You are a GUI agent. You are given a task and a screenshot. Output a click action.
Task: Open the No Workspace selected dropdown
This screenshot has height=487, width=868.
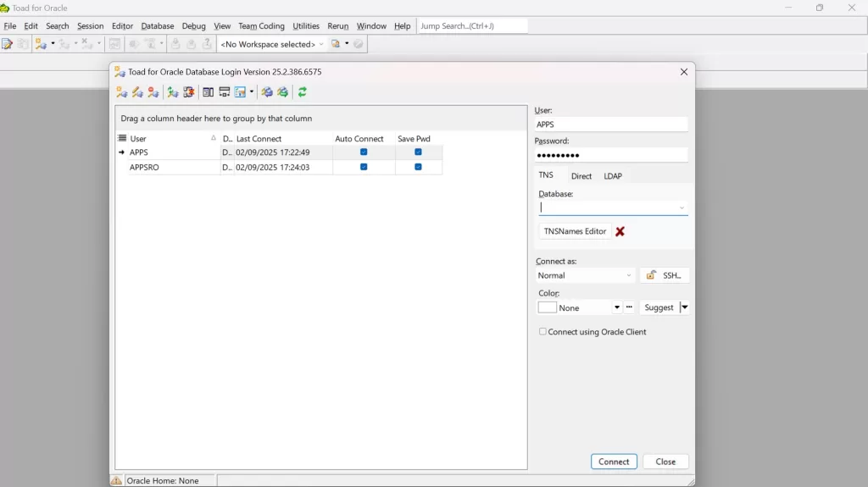pyautogui.click(x=321, y=44)
